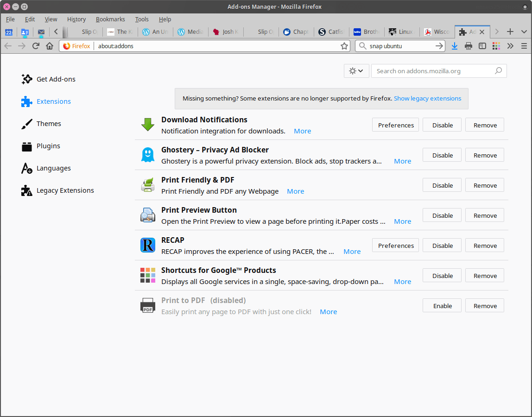The width and height of the screenshot is (532, 417).
Task: Select the Themes sidebar category
Action: pyautogui.click(x=41, y=124)
